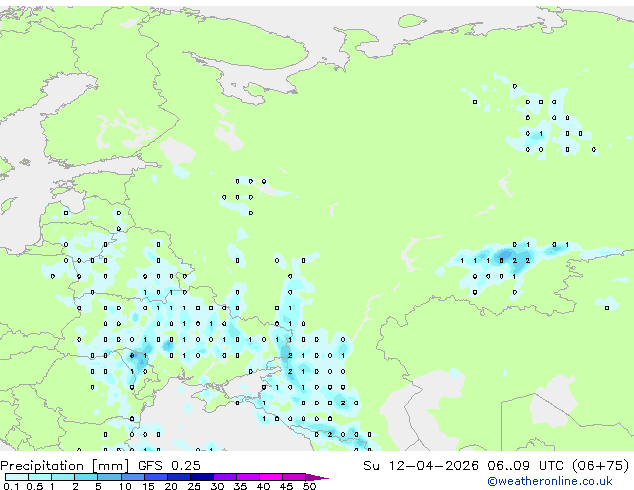Click the legend scale label '15'
Screen dimensions: 634x490
(x=148, y=486)
